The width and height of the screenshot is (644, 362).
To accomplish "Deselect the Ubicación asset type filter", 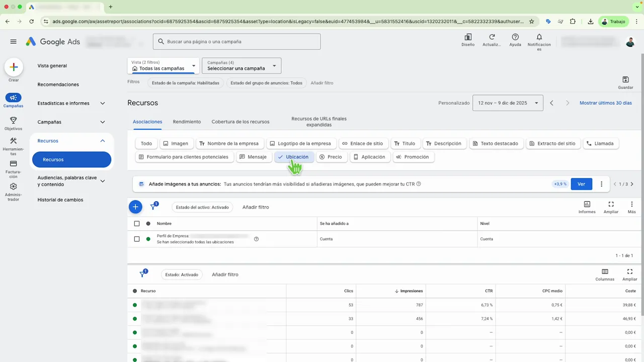I will (293, 156).
